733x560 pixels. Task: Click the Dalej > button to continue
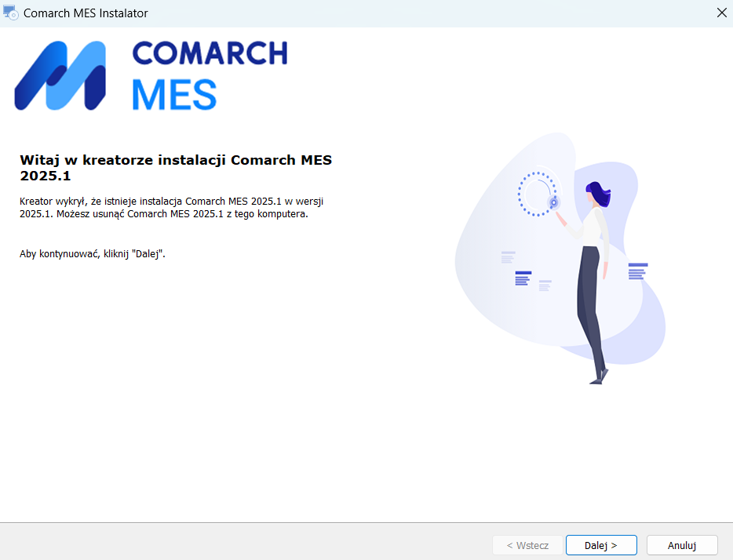point(601,545)
